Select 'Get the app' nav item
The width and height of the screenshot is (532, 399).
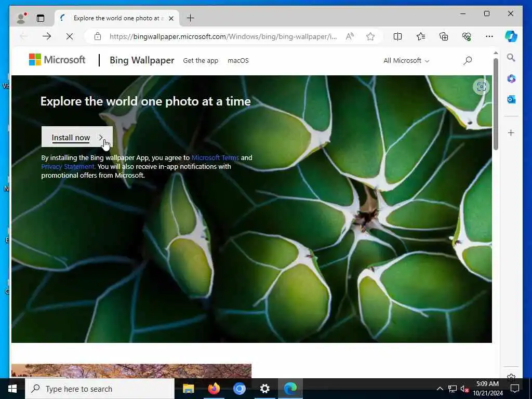201,61
